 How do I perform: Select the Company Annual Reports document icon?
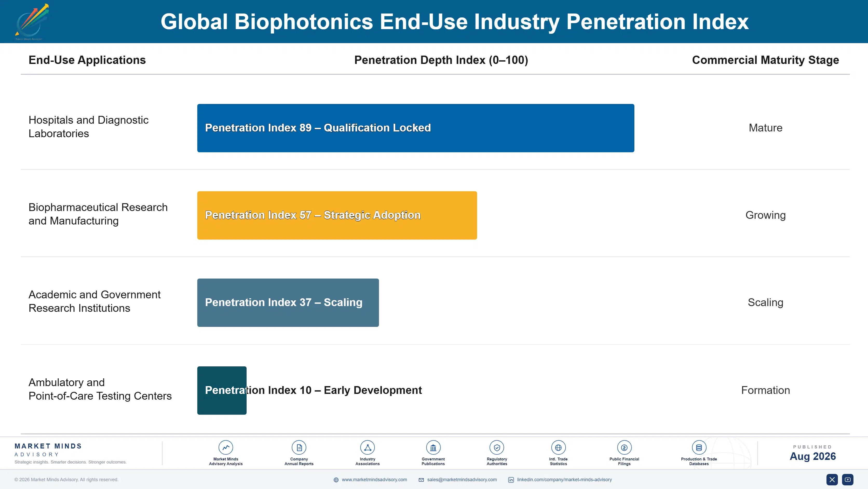(299, 447)
